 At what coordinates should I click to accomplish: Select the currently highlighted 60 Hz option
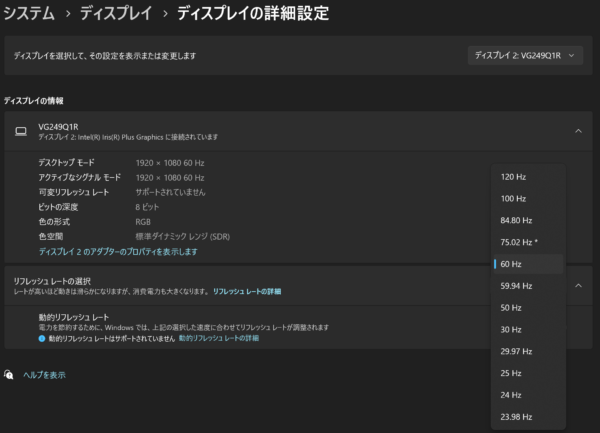(511, 264)
